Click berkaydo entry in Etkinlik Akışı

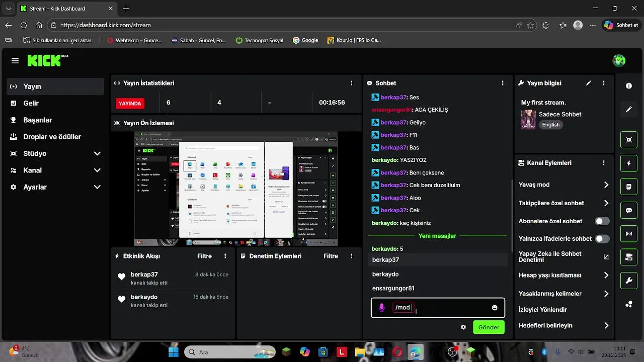coord(173,301)
